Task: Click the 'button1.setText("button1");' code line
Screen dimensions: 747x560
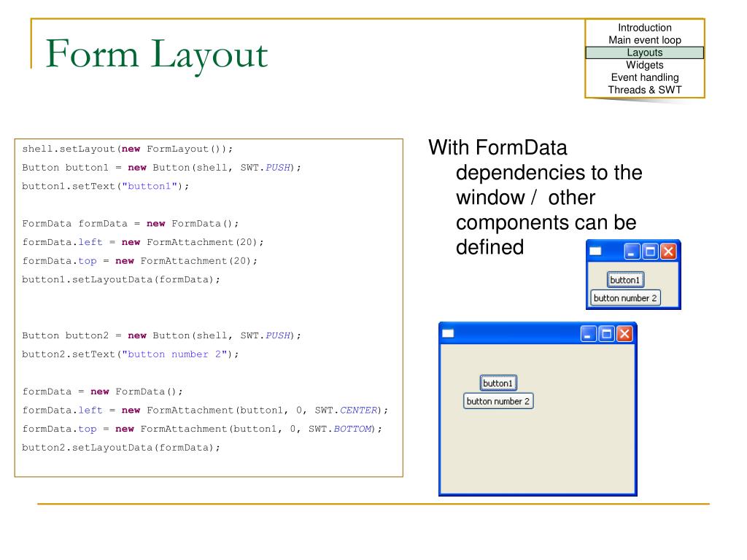Action: tap(105, 186)
